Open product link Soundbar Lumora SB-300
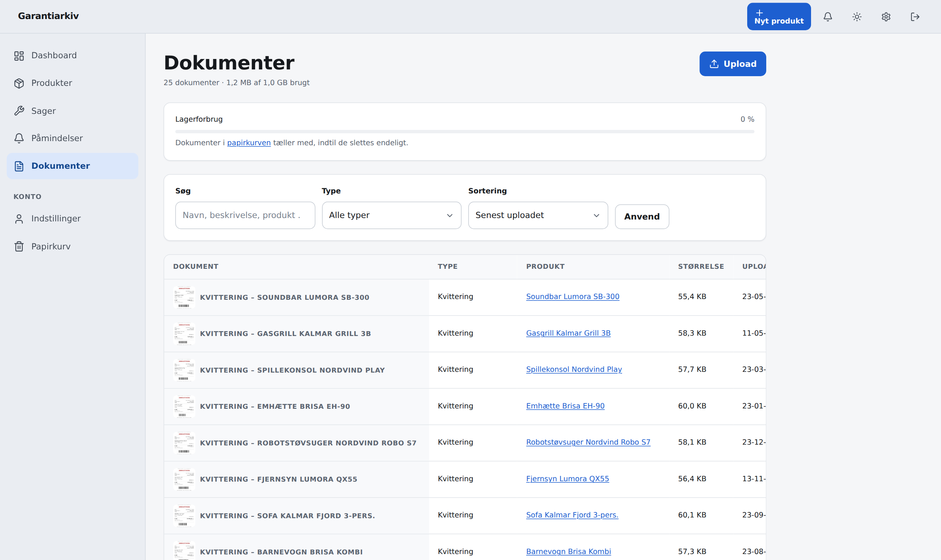This screenshot has height=560, width=941. pos(572,296)
